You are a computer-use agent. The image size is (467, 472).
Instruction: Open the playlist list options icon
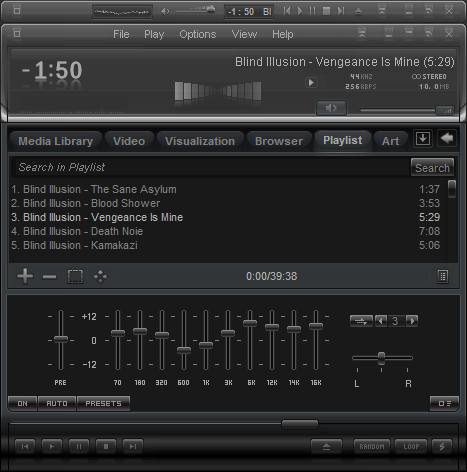[x=442, y=276]
